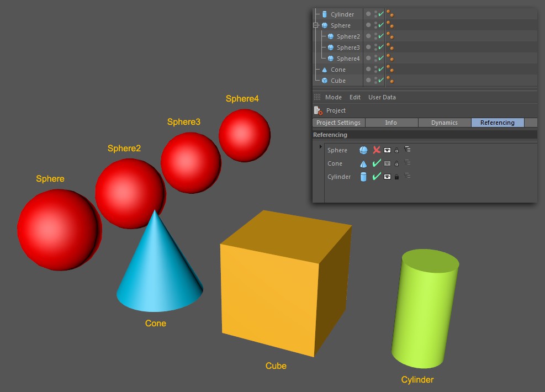The width and height of the screenshot is (545, 392).
Task: Open the User Data menu
Action: pyautogui.click(x=382, y=97)
